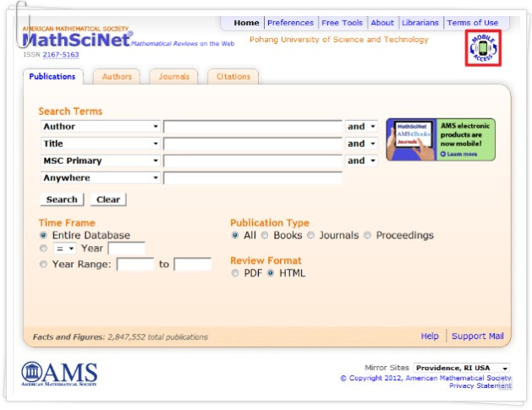Select the Entire Database radio button
532x410 pixels.
[x=43, y=235]
